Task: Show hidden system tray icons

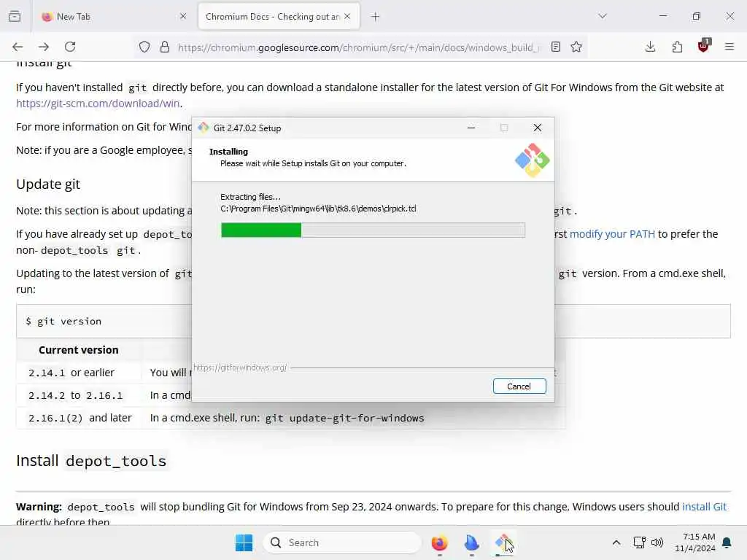Action: pos(616,542)
